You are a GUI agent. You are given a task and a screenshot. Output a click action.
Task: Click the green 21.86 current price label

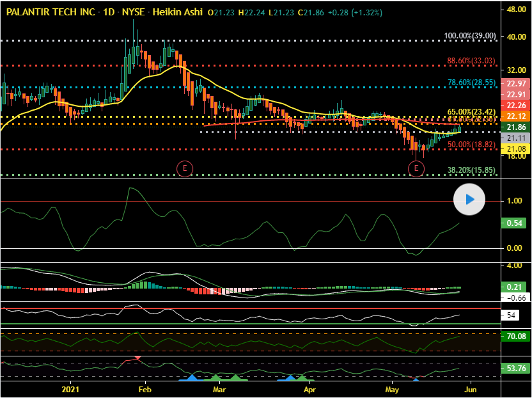tap(516, 127)
